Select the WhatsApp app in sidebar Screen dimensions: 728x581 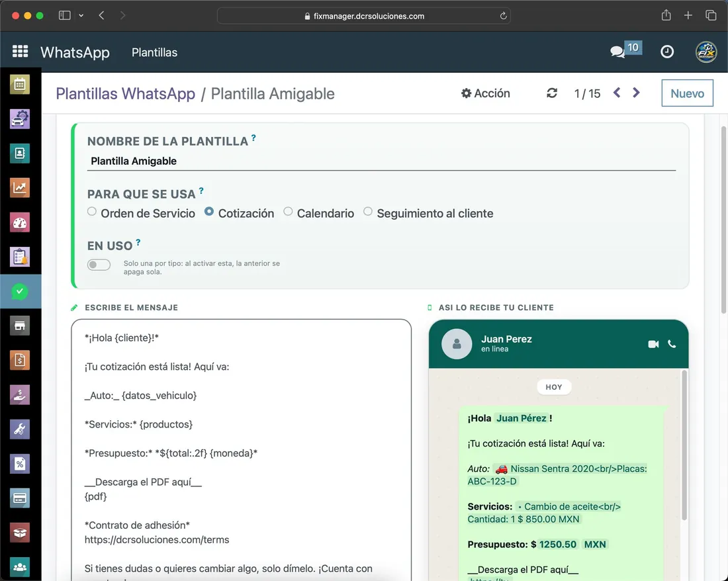pos(19,291)
